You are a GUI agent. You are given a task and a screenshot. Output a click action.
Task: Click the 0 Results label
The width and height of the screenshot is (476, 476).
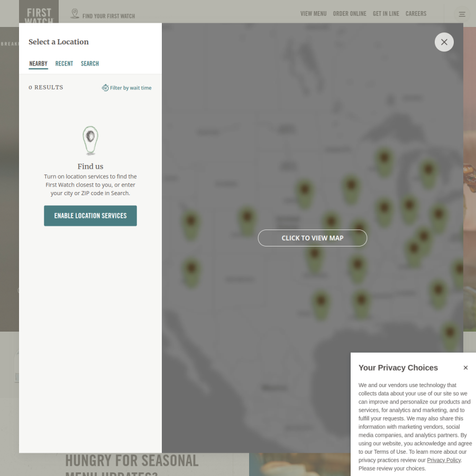46,87
